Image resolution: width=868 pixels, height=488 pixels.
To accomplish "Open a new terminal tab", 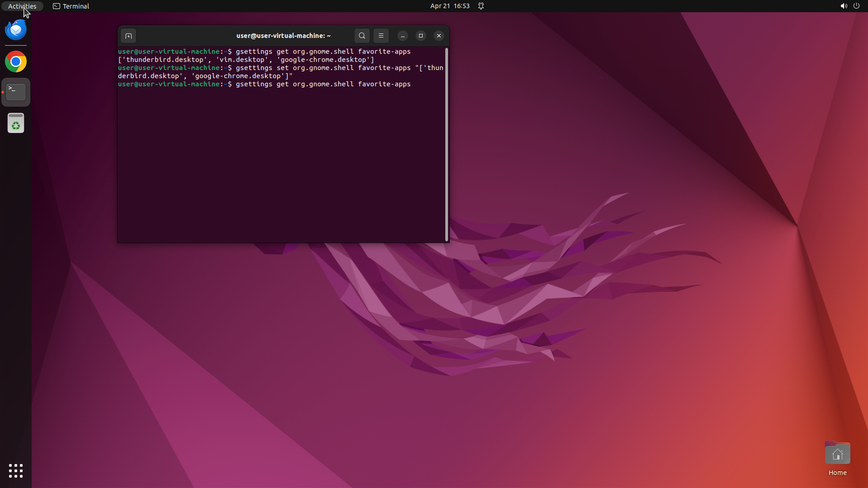I will click(128, 36).
